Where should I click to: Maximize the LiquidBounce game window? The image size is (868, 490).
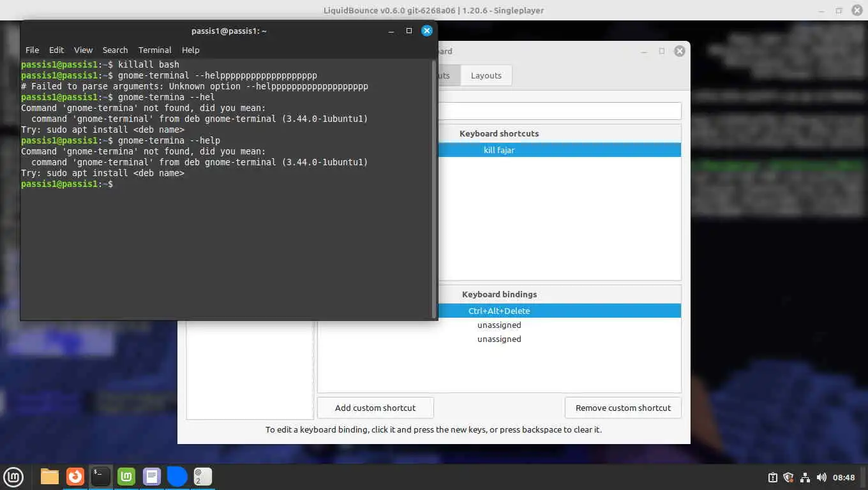point(839,10)
